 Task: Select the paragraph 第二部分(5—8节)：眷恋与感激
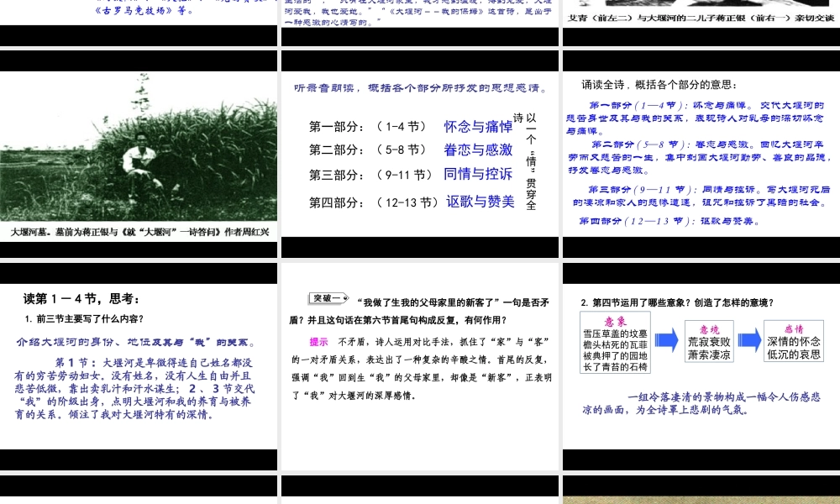(x=700, y=157)
